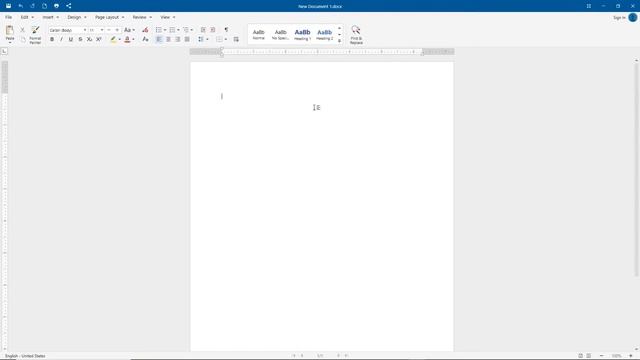Open Find & Replace
This screenshot has height=360, width=640.
pos(356,35)
